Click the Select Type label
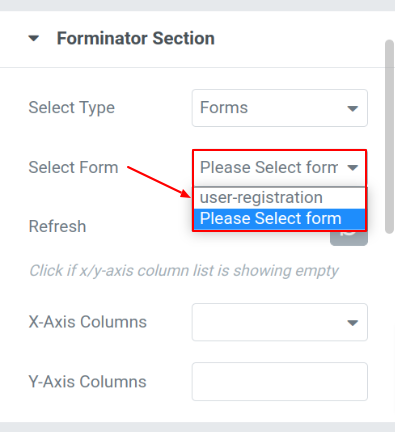This screenshot has height=432, width=395. pyautogui.click(x=72, y=108)
